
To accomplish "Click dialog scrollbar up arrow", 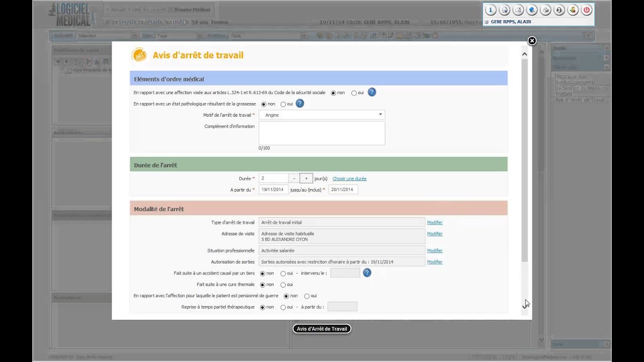I will tap(524, 54).
